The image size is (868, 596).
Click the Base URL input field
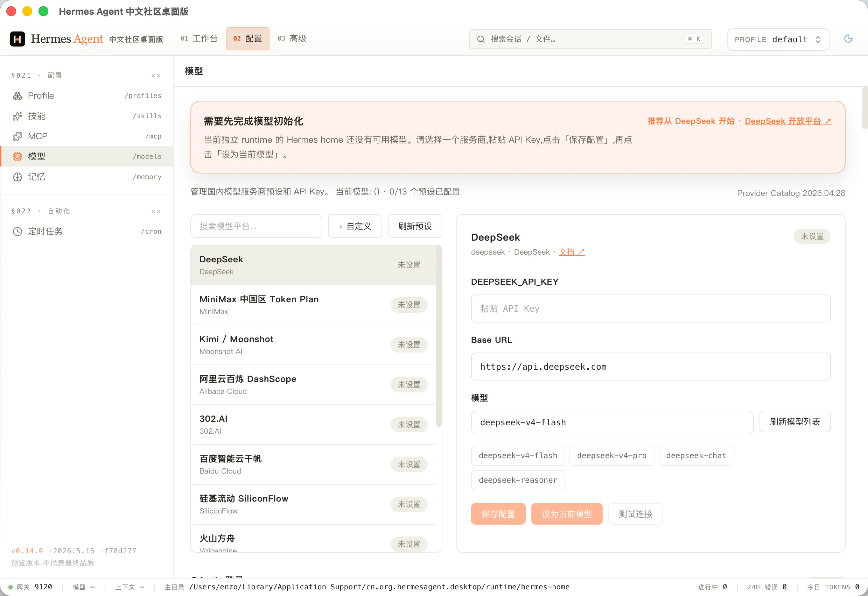point(651,367)
